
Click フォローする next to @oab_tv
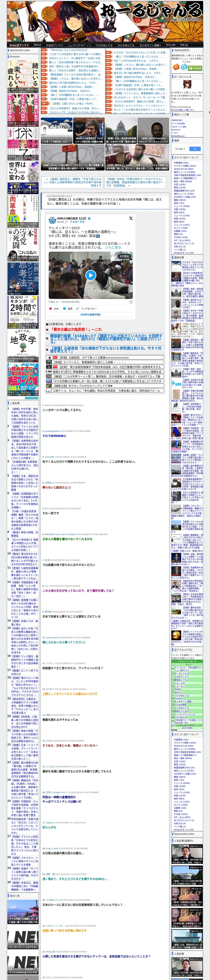tap(77, 221)
